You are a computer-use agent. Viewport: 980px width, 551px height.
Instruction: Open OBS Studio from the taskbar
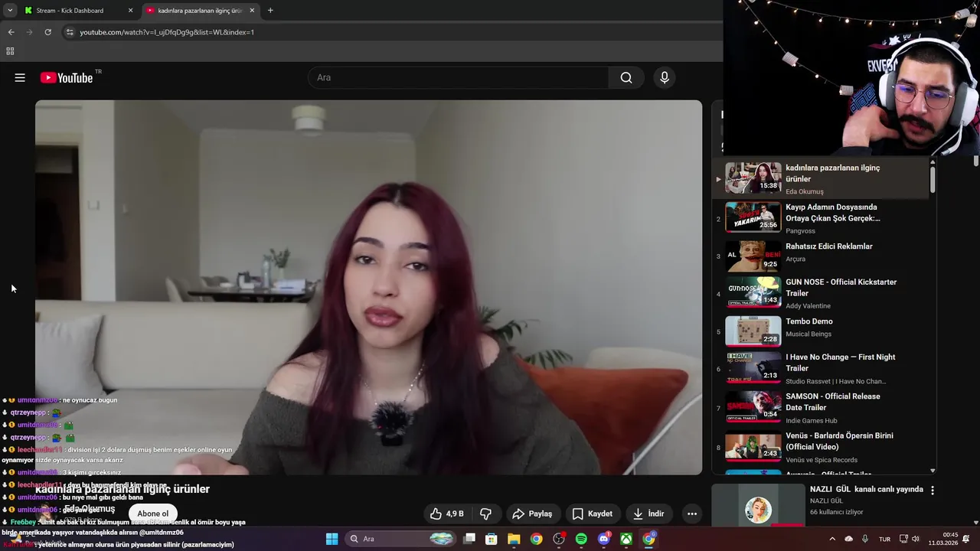[x=559, y=539]
